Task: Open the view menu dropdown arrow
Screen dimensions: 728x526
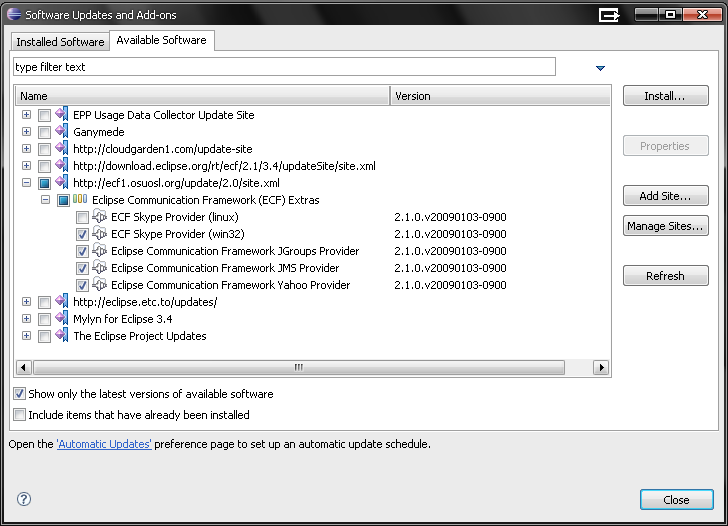Action: pyautogui.click(x=600, y=68)
